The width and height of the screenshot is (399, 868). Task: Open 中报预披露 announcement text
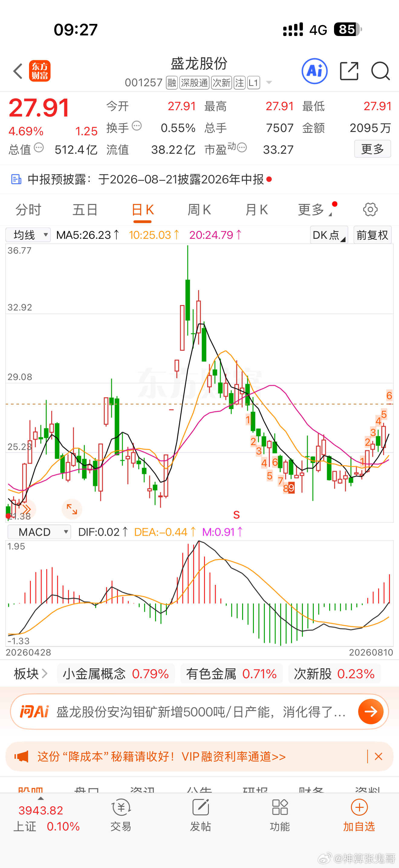(x=146, y=179)
